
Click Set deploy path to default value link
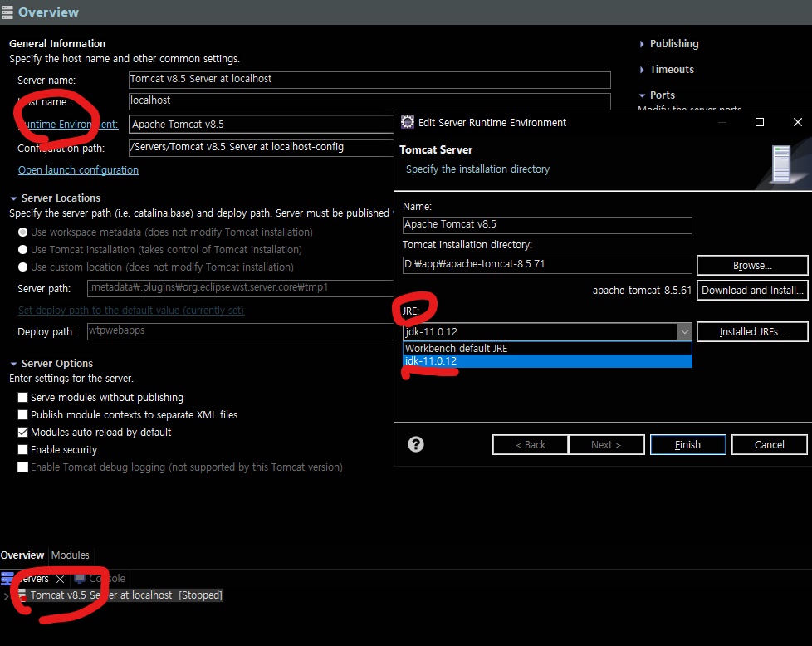point(131,311)
